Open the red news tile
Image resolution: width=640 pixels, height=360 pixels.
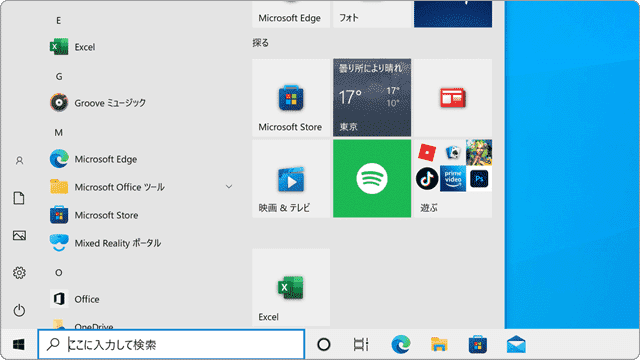(x=453, y=98)
